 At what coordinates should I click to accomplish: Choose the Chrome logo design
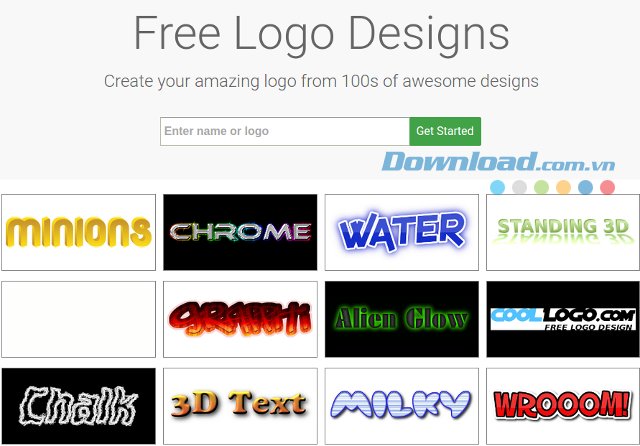[x=240, y=232]
